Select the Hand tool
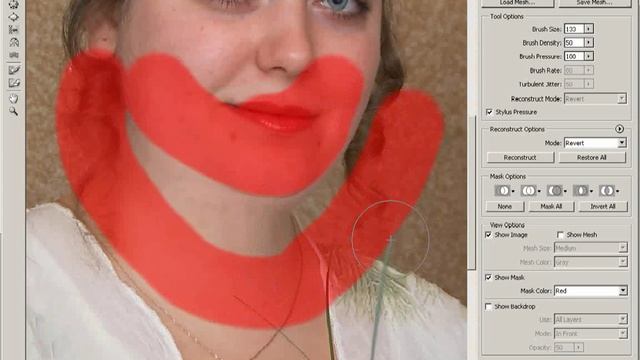 (14, 98)
